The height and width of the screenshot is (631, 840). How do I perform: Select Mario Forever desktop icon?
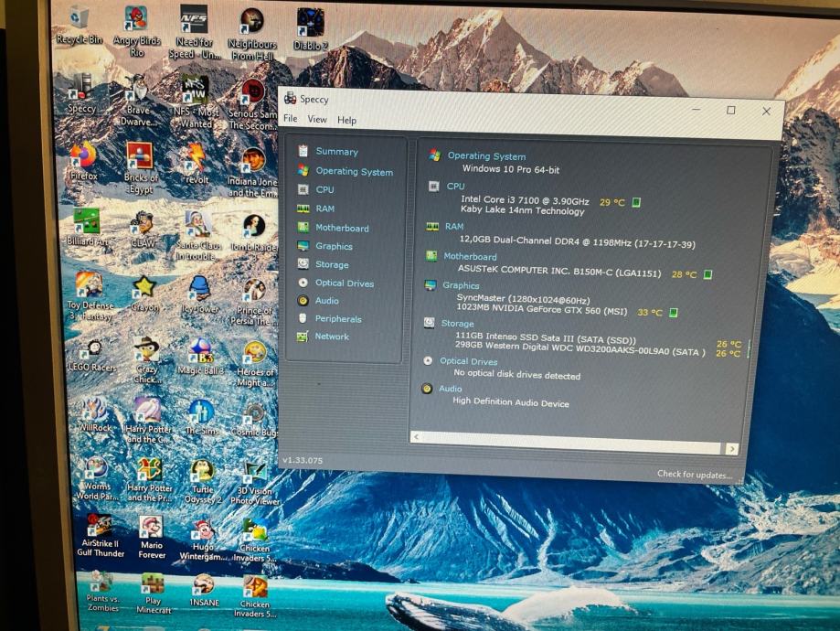[x=152, y=538]
